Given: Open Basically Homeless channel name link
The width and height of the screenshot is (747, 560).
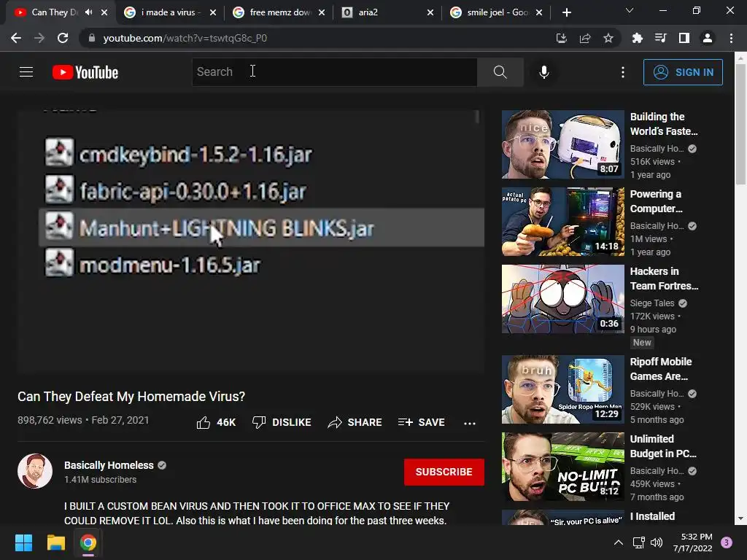Looking at the screenshot, I should [x=109, y=465].
